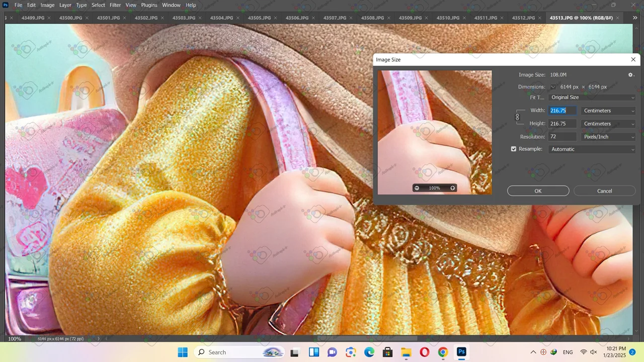The width and height of the screenshot is (644, 362).
Task: Open the Width units Centimeters dropdown
Action: tap(608, 111)
